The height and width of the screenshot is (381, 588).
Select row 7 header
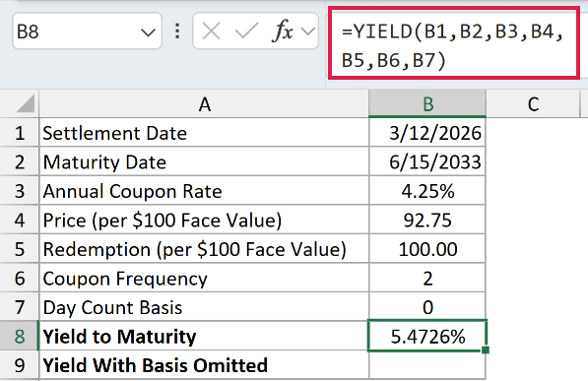[x=20, y=307]
